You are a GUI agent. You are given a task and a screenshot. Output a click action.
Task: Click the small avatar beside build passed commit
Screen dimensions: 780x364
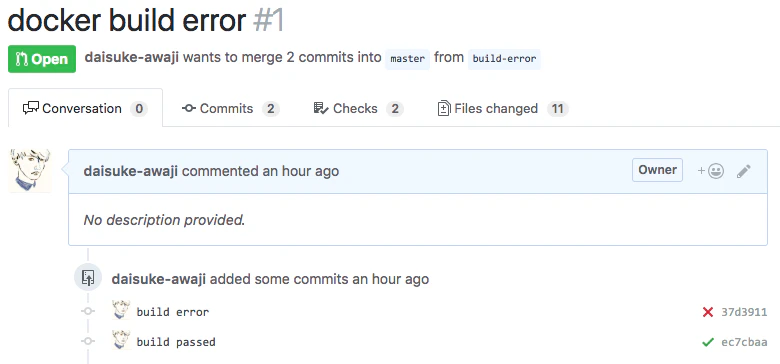pos(121,340)
